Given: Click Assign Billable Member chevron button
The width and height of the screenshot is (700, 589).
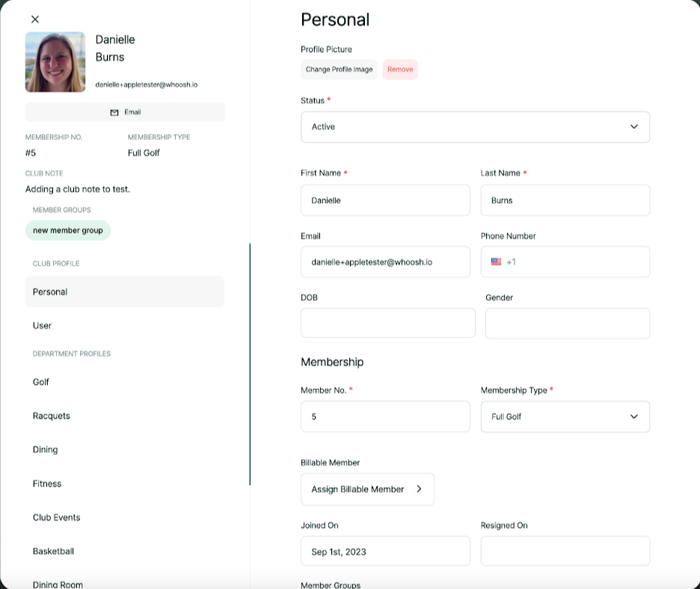Looking at the screenshot, I should (x=367, y=489).
